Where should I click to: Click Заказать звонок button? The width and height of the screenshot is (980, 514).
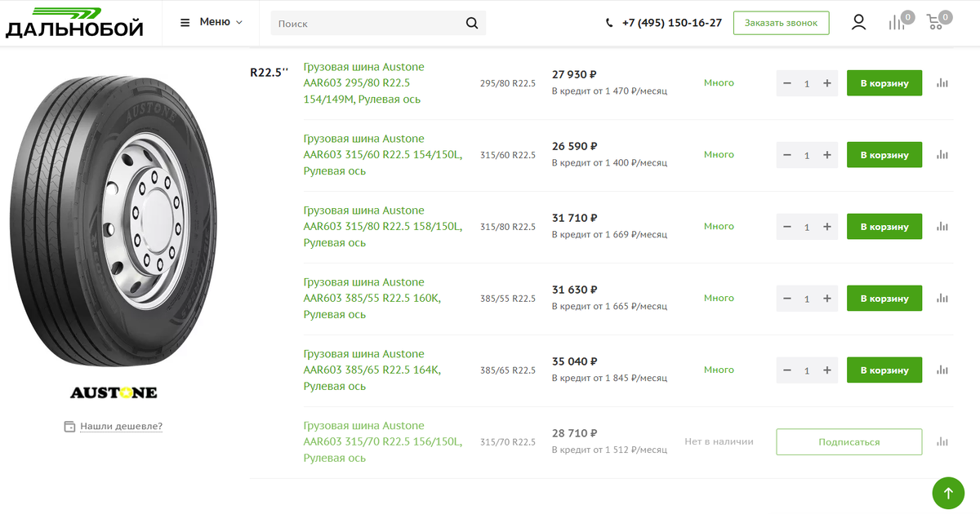point(781,23)
